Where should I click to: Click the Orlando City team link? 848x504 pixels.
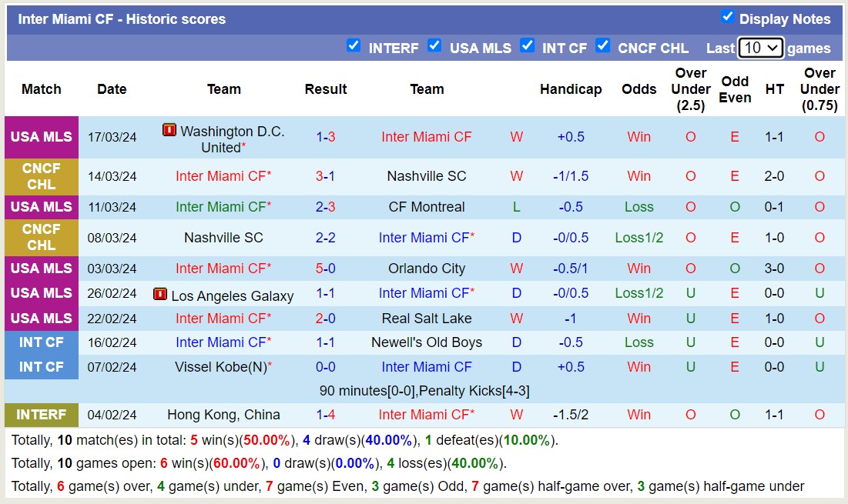click(x=427, y=268)
